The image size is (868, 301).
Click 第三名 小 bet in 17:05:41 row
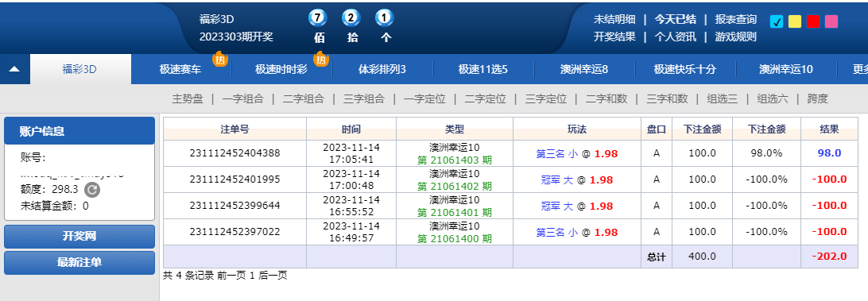[557, 153]
